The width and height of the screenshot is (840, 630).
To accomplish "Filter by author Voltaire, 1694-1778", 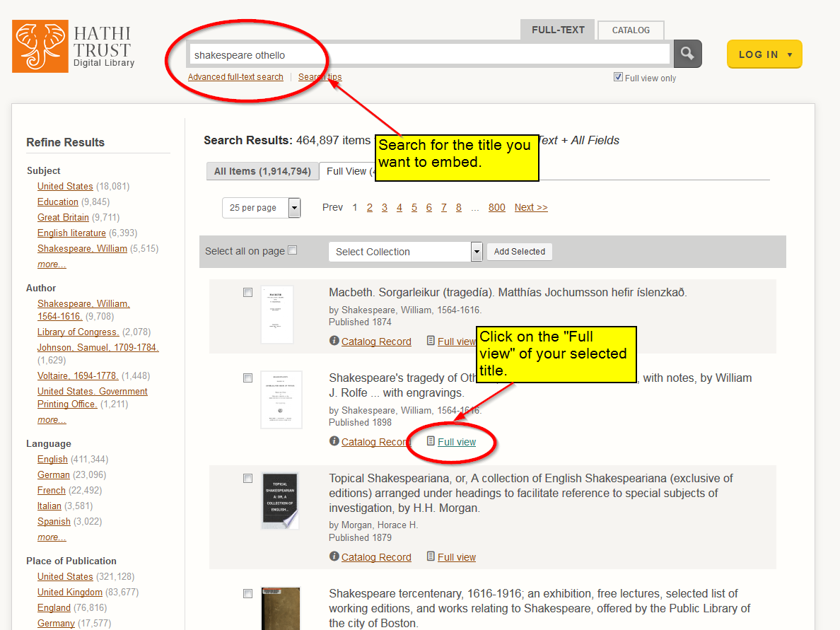I will (x=78, y=375).
